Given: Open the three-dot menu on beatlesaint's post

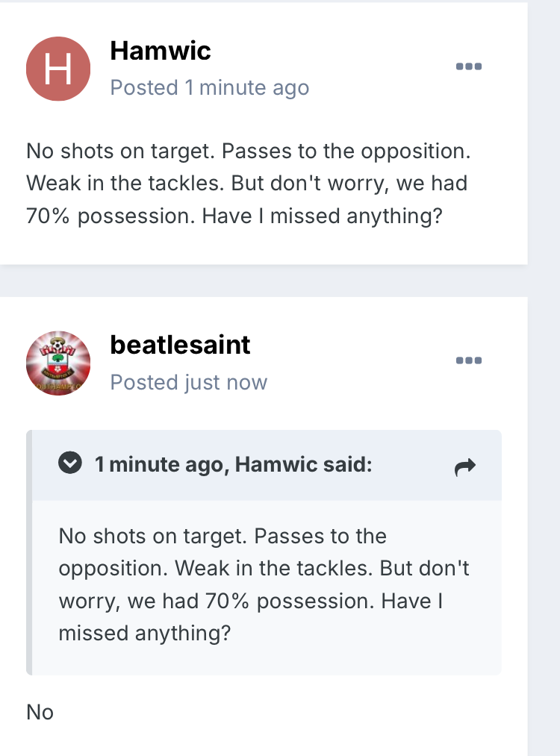Looking at the screenshot, I should pos(469,360).
